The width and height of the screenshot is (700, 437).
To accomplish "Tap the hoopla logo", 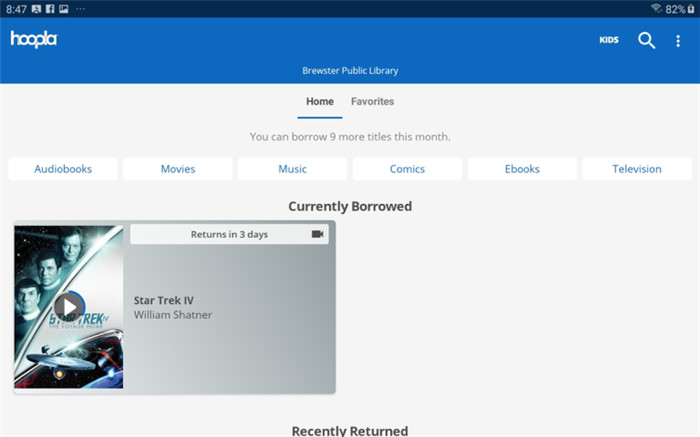I will point(34,39).
